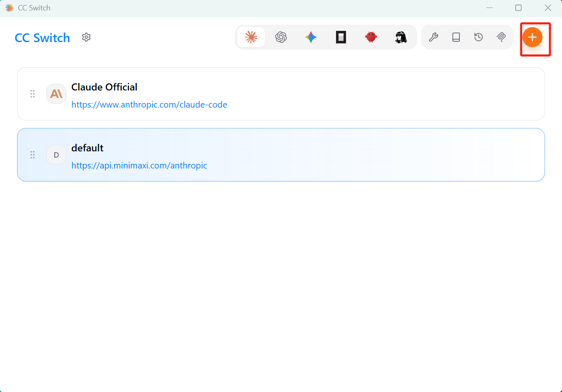Open the wrench tools icon

(x=434, y=37)
